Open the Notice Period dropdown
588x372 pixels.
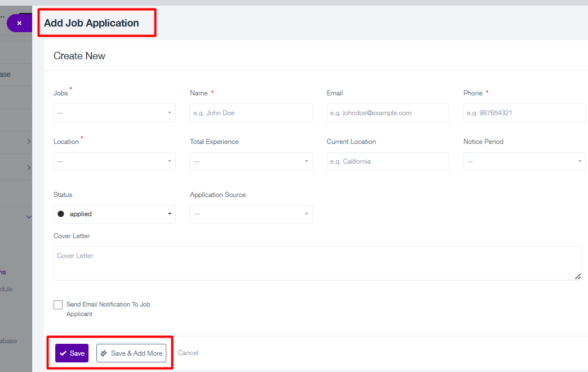click(524, 161)
